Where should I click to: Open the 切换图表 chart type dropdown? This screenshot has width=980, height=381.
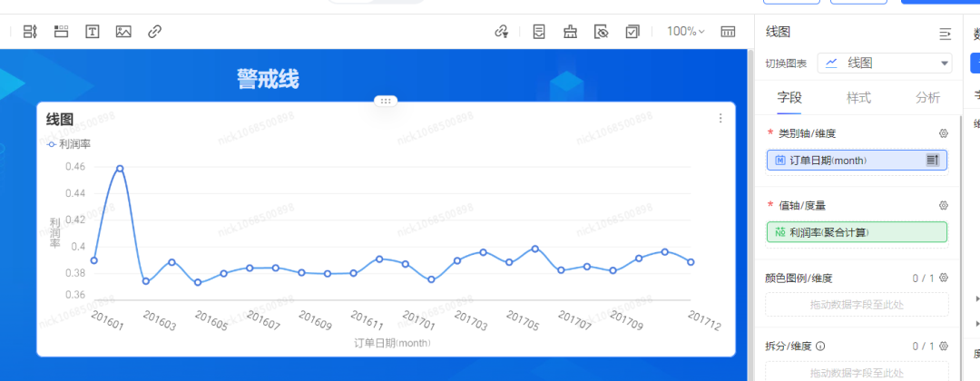[x=885, y=63]
